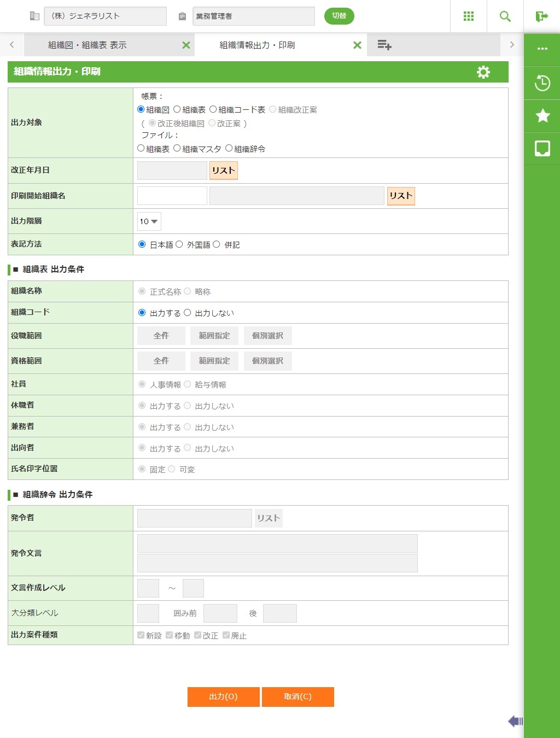
Task: Click the favorites star icon
Action: (x=542, y=116)
